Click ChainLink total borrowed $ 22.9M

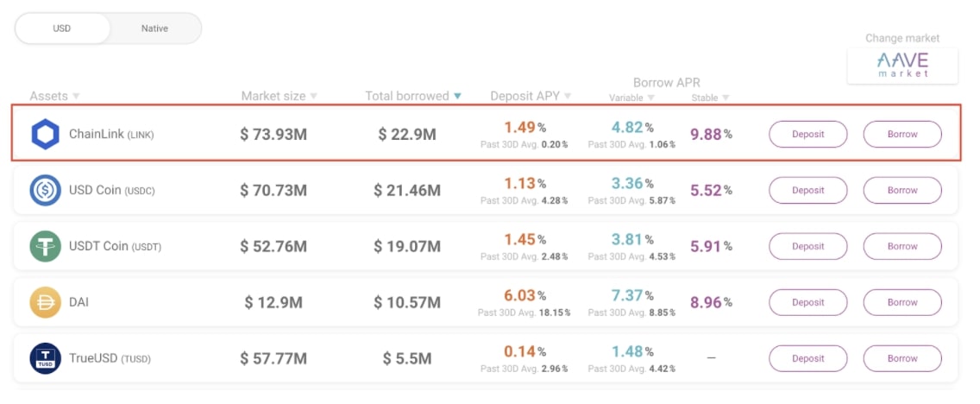click(x=407, y=134)
